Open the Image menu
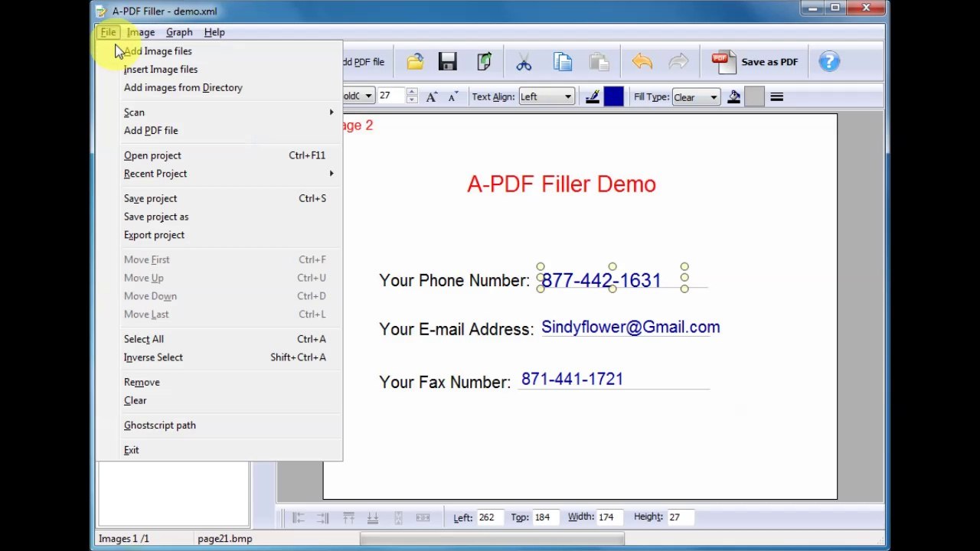980x551 pixels. coord(141,32)
